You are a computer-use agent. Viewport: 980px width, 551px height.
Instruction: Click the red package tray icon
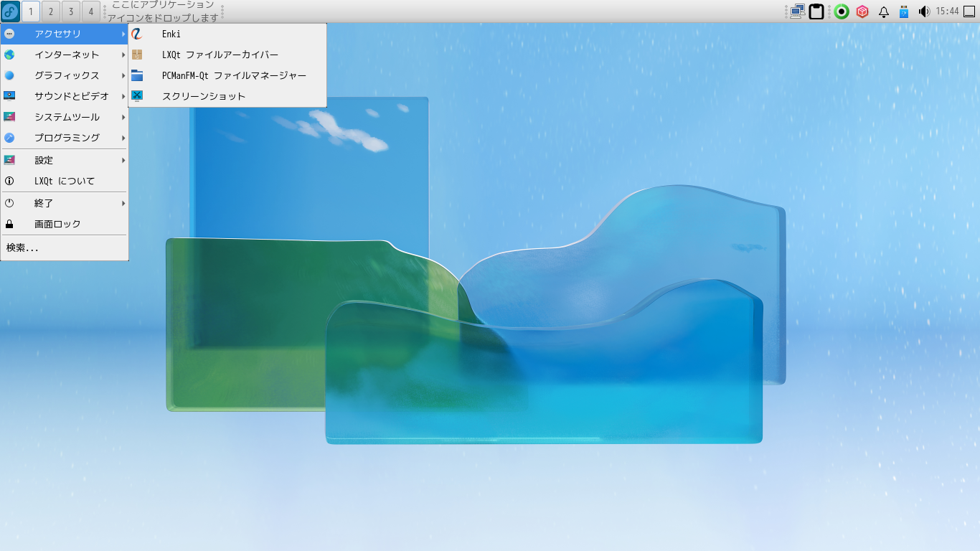862,11
